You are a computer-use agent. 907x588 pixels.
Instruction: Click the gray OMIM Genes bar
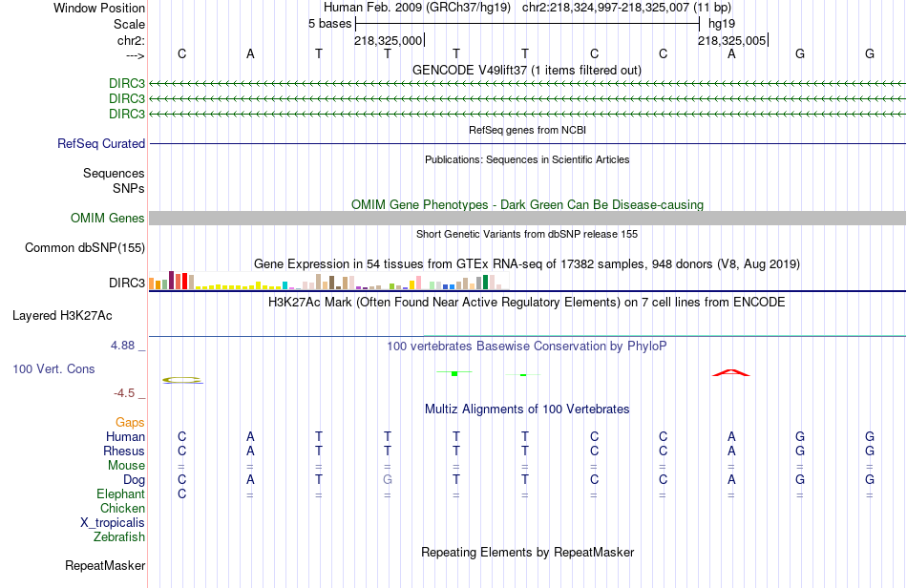pos(527,218)
